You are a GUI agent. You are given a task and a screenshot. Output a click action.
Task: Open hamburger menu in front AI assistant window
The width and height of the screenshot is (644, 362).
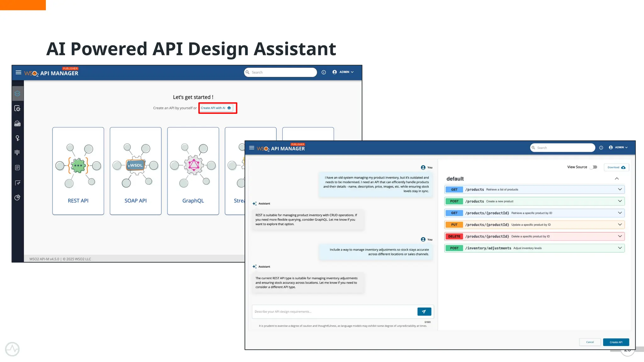tap(252, 148)
